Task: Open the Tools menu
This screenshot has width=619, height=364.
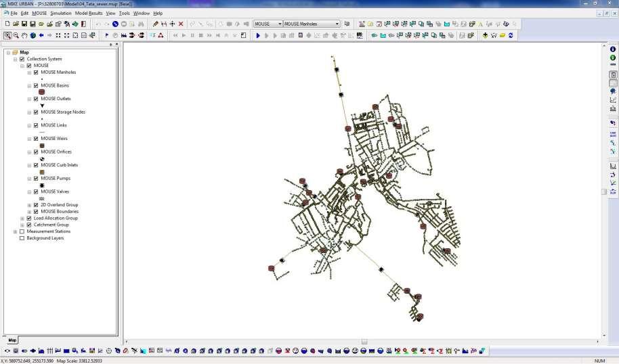Action: point(125,14)
